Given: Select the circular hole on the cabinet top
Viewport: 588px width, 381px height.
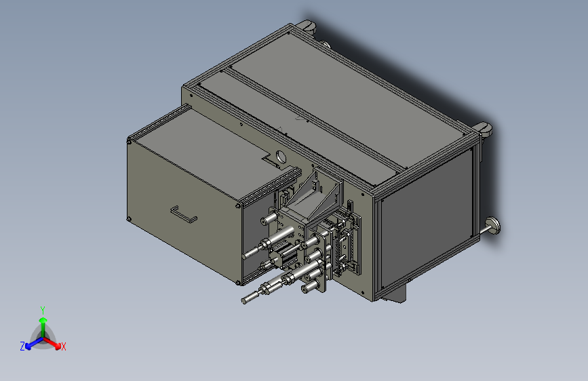Looking at the screenshot, I should pyautogui.click(x=281, y=157).
